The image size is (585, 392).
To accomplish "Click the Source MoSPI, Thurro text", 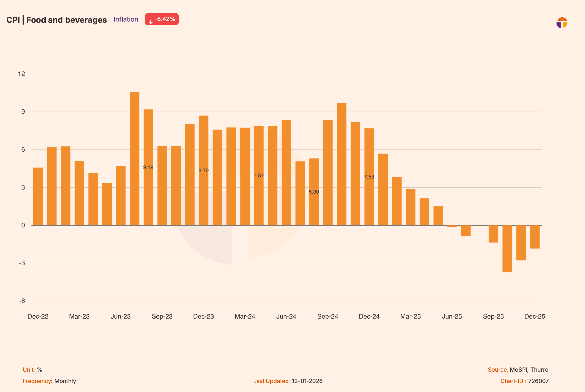I will (x=518, y=370).
